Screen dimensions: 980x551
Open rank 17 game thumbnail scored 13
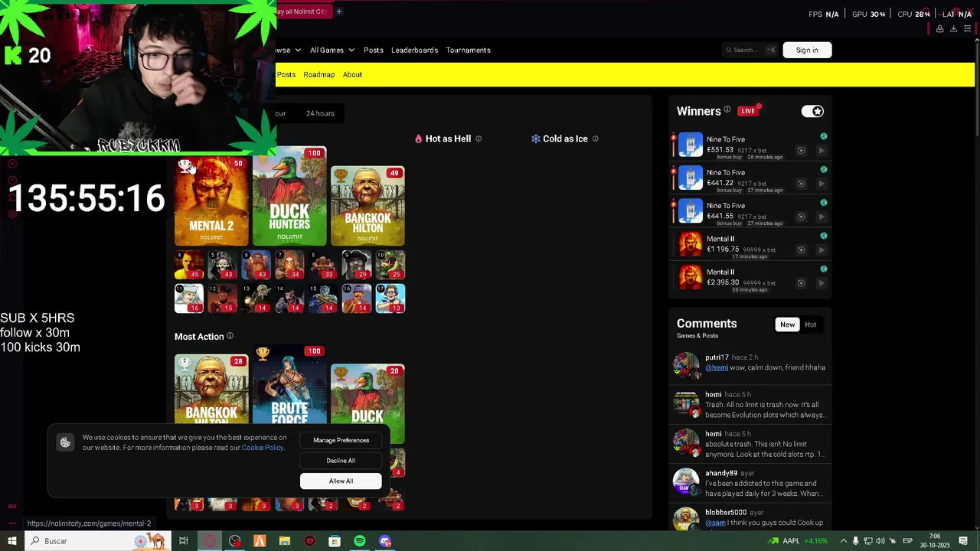(390, 298)
